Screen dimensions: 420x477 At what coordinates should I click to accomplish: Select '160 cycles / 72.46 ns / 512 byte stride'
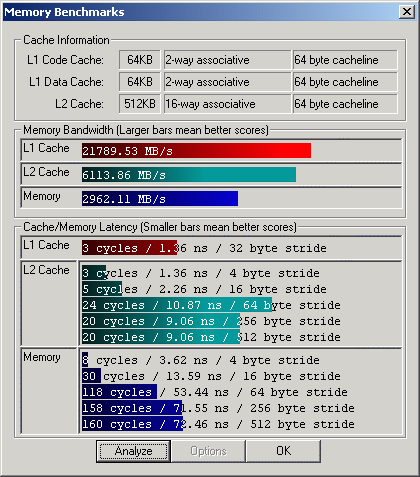(218, 424)
